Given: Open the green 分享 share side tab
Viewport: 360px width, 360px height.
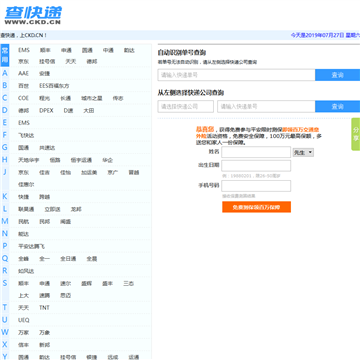Looking at the screenshot, I should tap(356, 134).
